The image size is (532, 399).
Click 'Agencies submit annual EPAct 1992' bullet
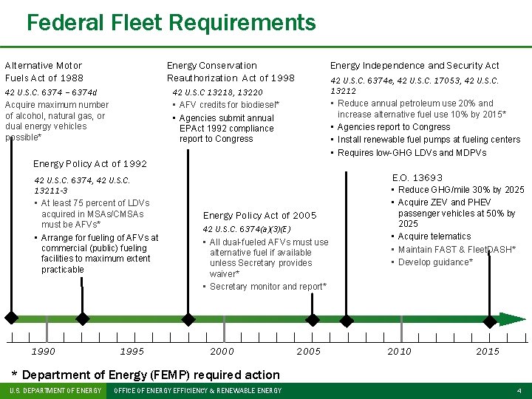coord(223,129)
